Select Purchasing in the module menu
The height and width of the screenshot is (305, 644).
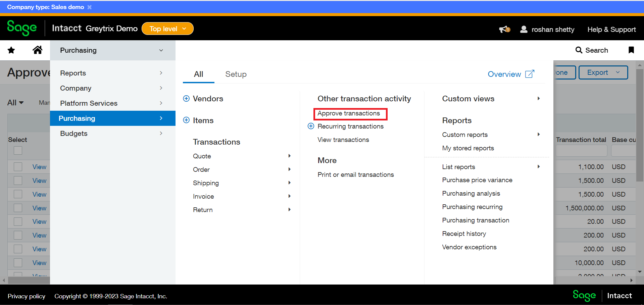(112, 118)
